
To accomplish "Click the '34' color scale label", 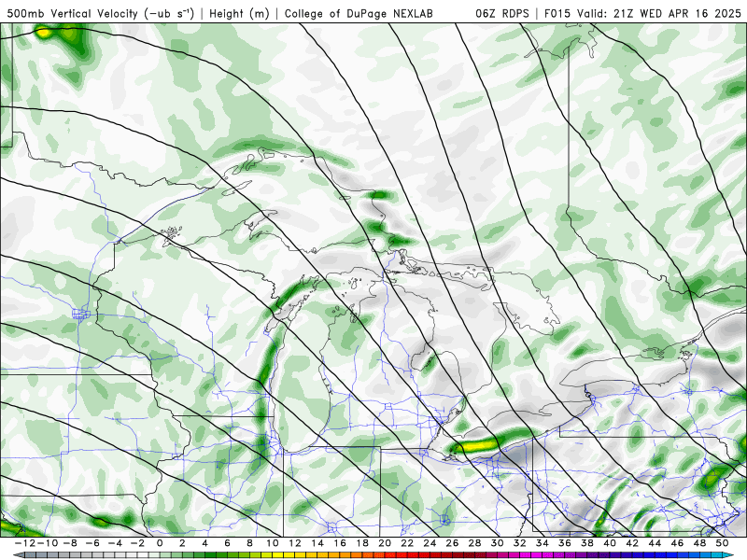I will click(543, 543).
